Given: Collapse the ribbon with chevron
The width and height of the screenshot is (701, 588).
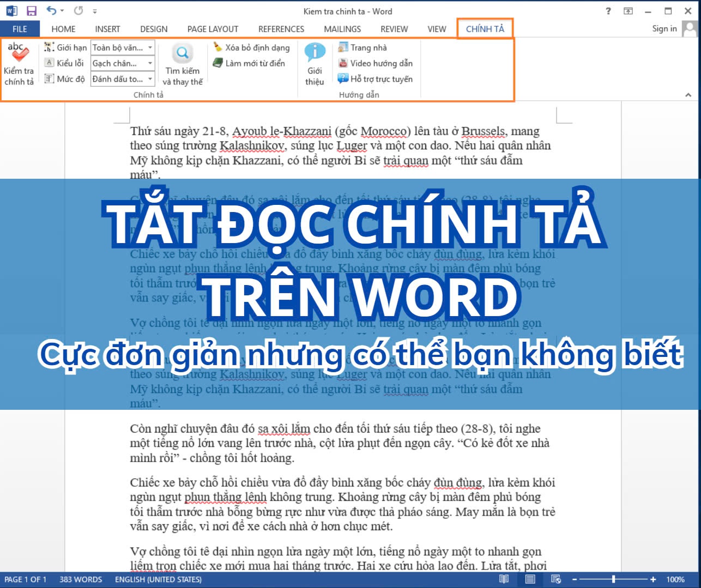Looking at the screenshot, I should tap(688, 95).
